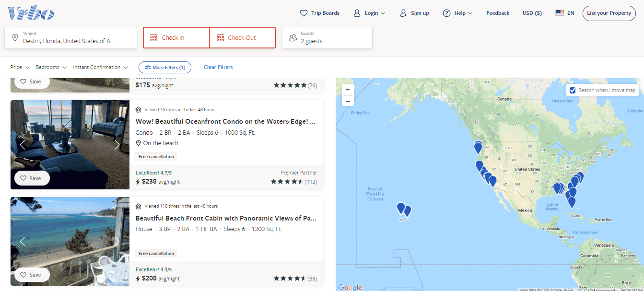Save the Beach Front Cabin listing
This screenshot has height=291, width=644.
click(32, 275)
